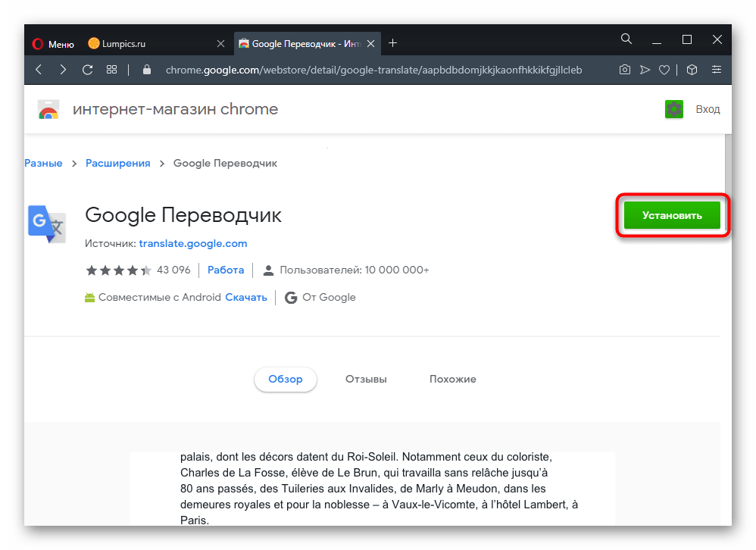Take a snapshot with camera icon
The height and width of the screenshot is (550, 756).
pos(624,70)
